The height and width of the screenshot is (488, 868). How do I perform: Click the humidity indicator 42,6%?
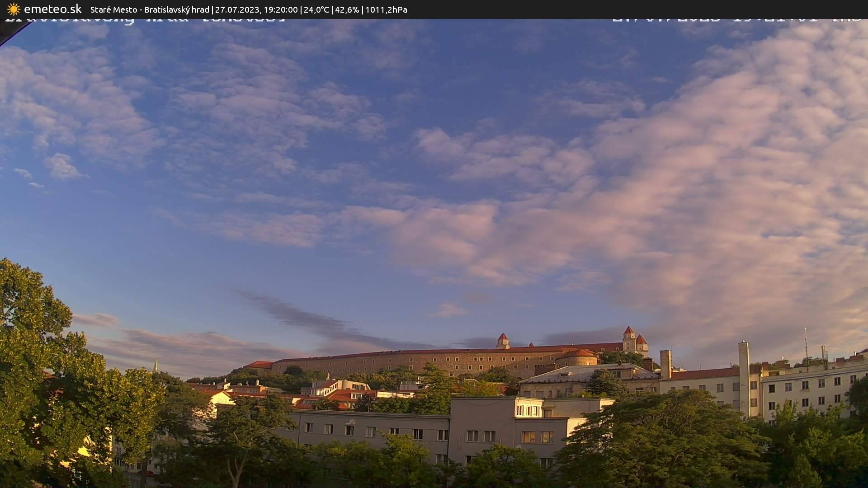347,9
